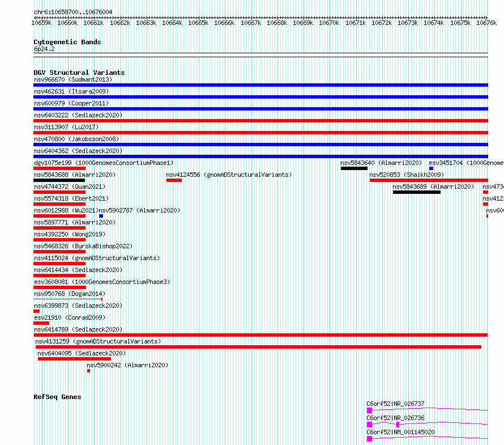This screenshot has height=445, width=504.
Task: Open nsv470800 (Jakobsson2008) variant label
Action: click(76, 139)
